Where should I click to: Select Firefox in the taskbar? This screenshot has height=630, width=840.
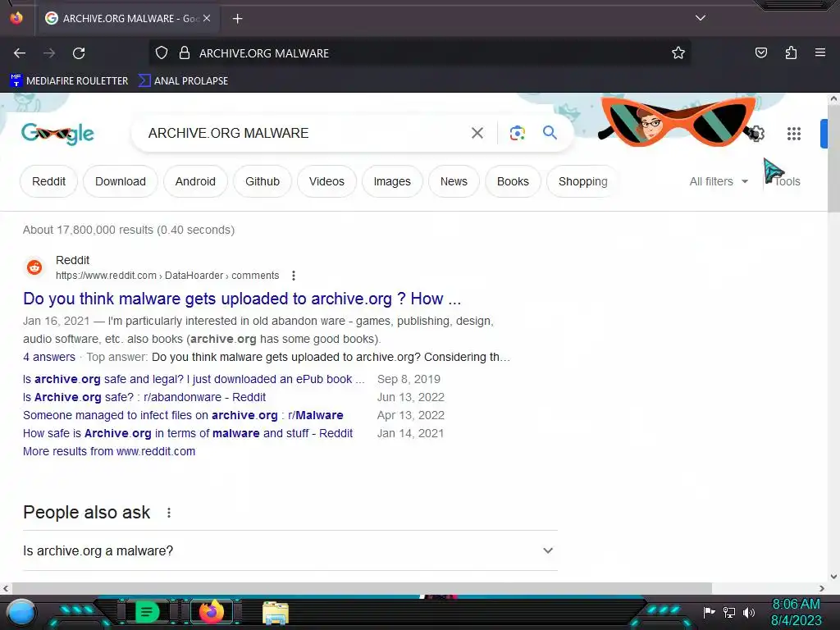point(211,612)
